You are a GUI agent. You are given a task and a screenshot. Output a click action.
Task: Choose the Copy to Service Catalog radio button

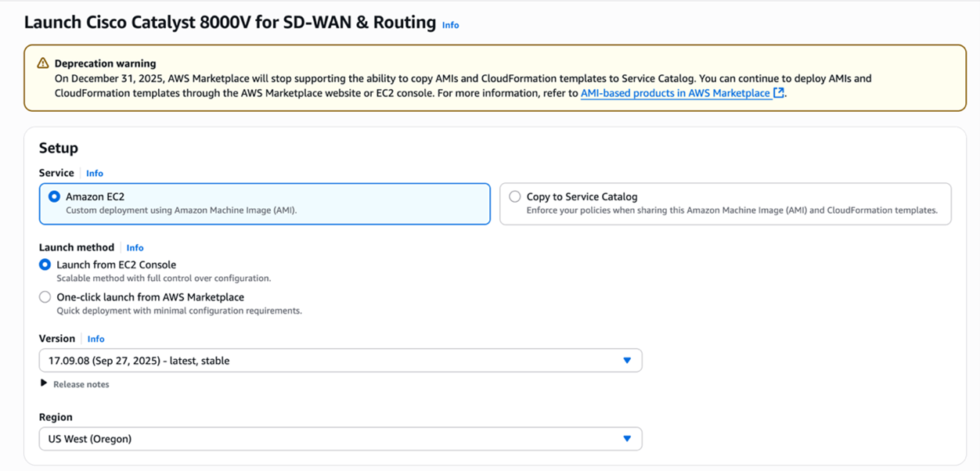tap(514, 197)
